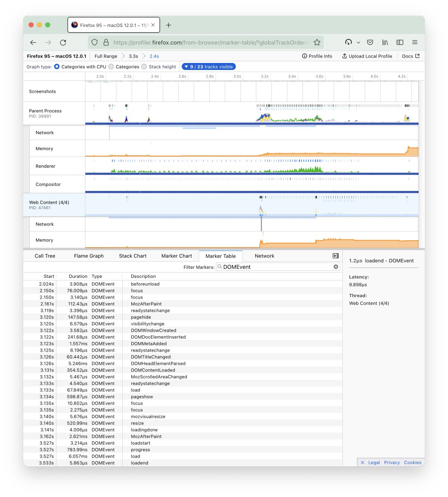Click the Duration column header
This screenshot has width=448, height=497.
pos(73,276)
